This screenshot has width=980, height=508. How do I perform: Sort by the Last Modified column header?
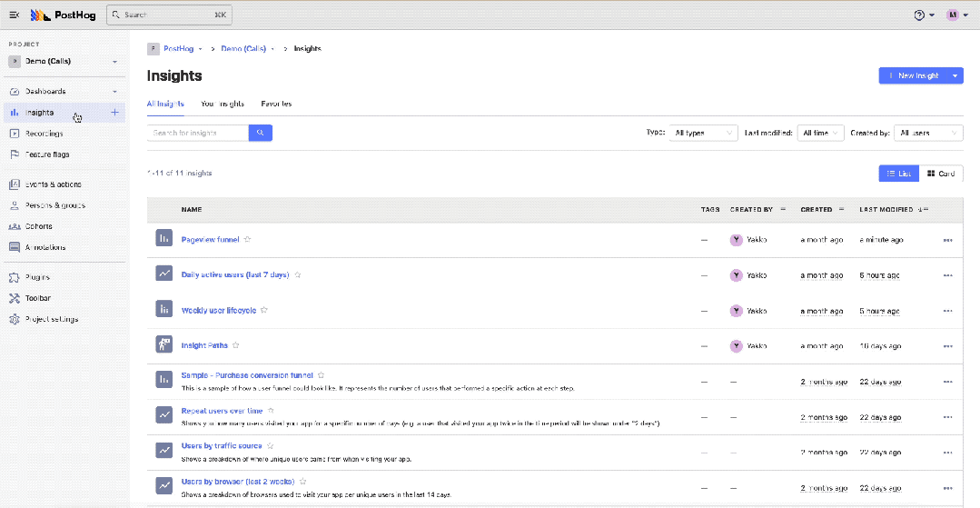pos(886,209)
